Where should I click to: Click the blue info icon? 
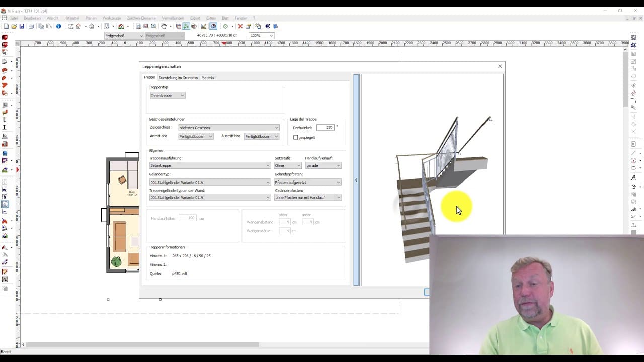coord(58,26)
